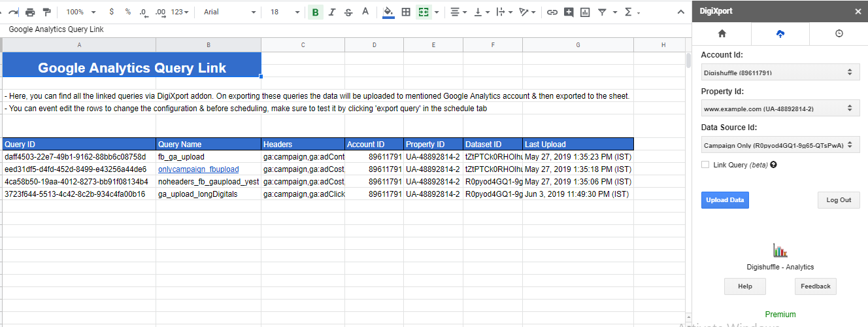Screen dimensions: 868x327
Task: Click the Feedback button
Action: (x=815, y=286)
